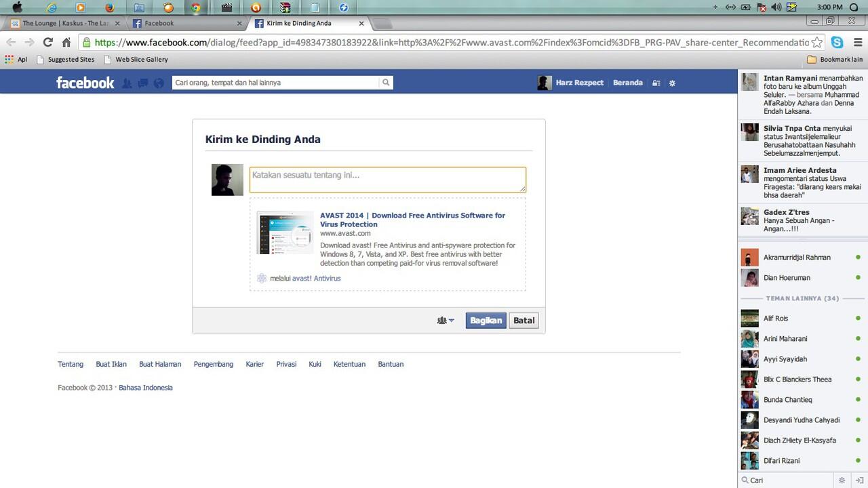Image resolution: width=868 pixels, height=488 pixels.
Task: Click the facebook logo
Action: pos(85,83)
